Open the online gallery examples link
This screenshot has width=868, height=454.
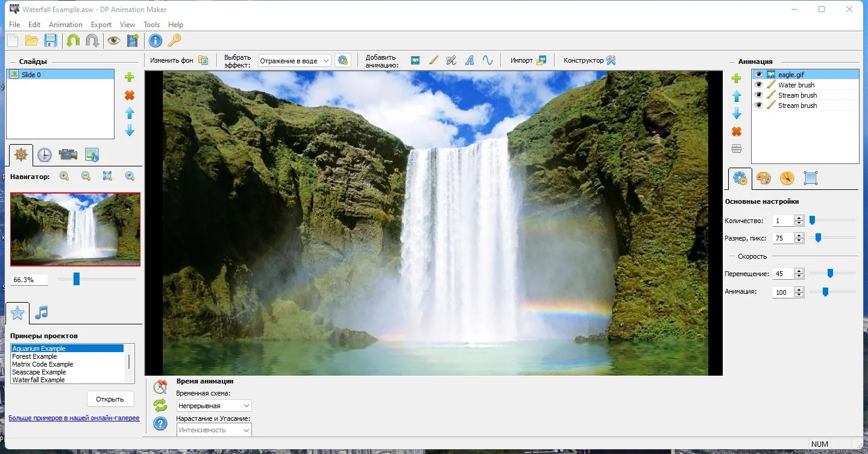[x=74, y=418]
